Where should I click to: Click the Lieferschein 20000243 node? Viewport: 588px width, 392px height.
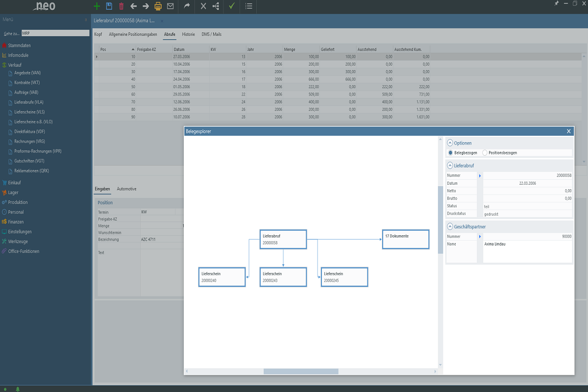coord(283,277)
